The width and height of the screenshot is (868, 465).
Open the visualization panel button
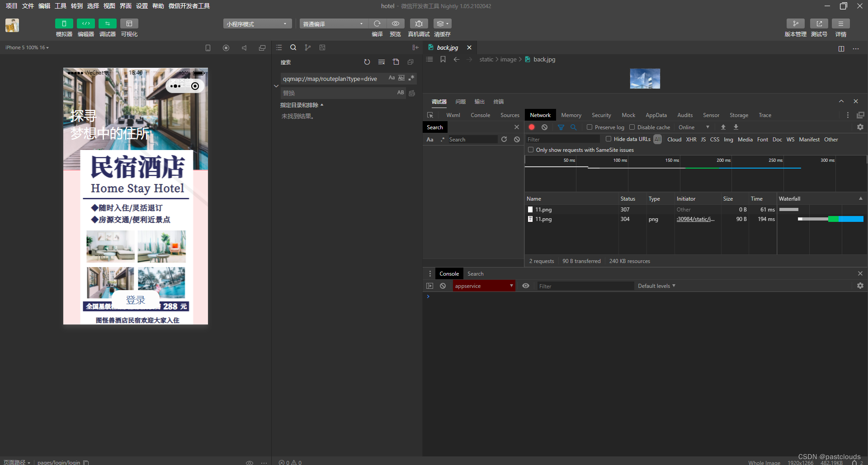tap(129, 23)
